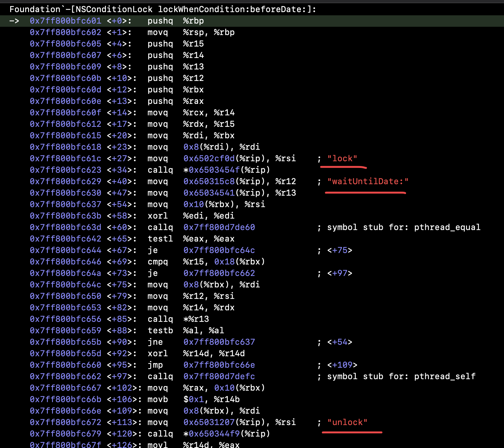Select the xorl %edi, %edi operands
This screenshot has width=504, height=448.
point(209,216)
